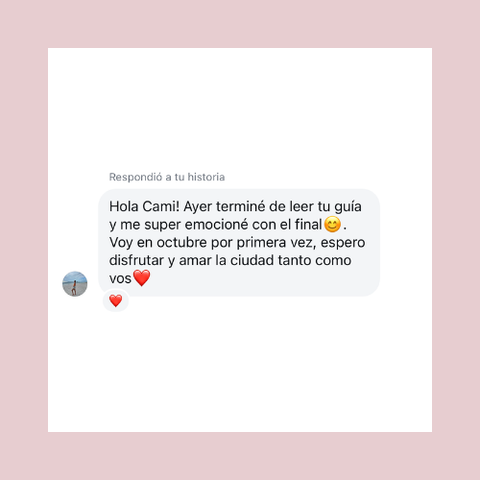Click the phrase "primera vez" in the message

pos(276,243)
